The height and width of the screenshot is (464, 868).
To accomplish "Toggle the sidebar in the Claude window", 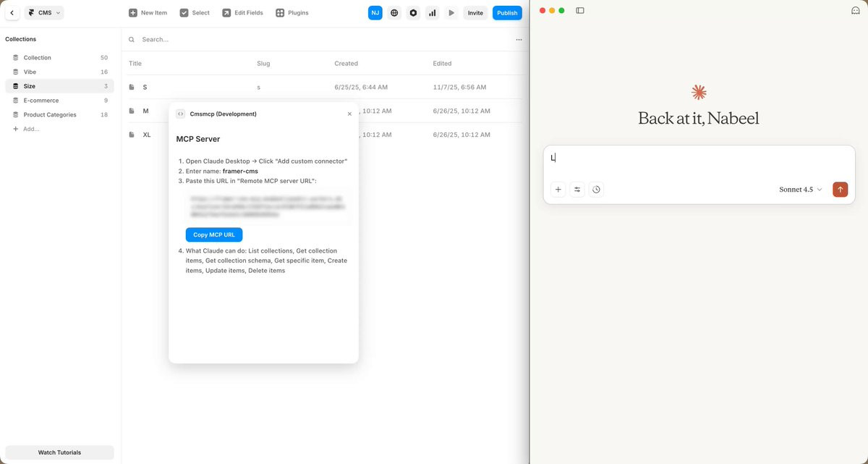I will [x=580, y=11].
